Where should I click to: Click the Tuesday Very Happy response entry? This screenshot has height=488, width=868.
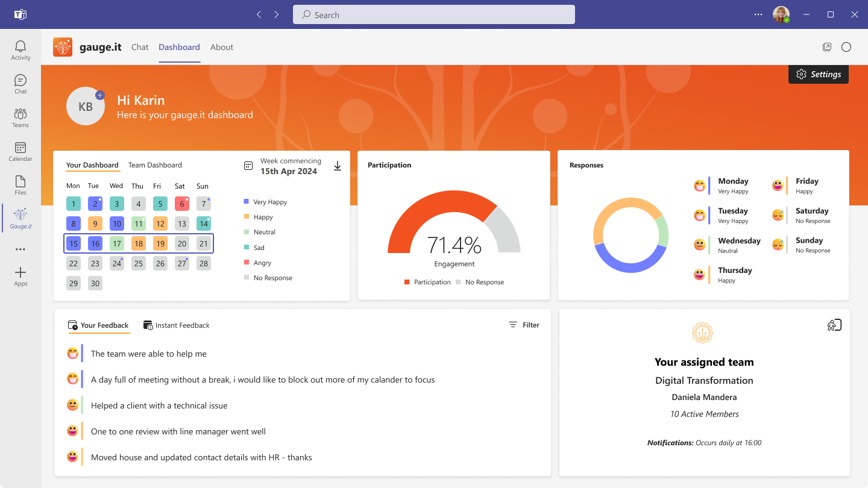(722, 215)
